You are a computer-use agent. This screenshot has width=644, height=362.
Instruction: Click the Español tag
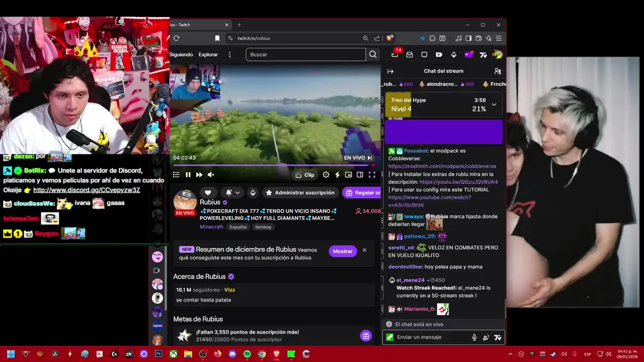238,227
